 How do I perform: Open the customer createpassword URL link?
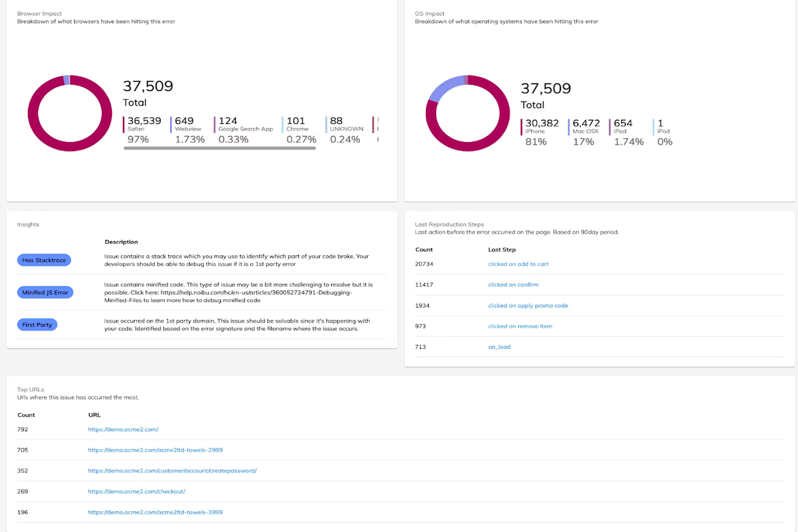[173, 471]
